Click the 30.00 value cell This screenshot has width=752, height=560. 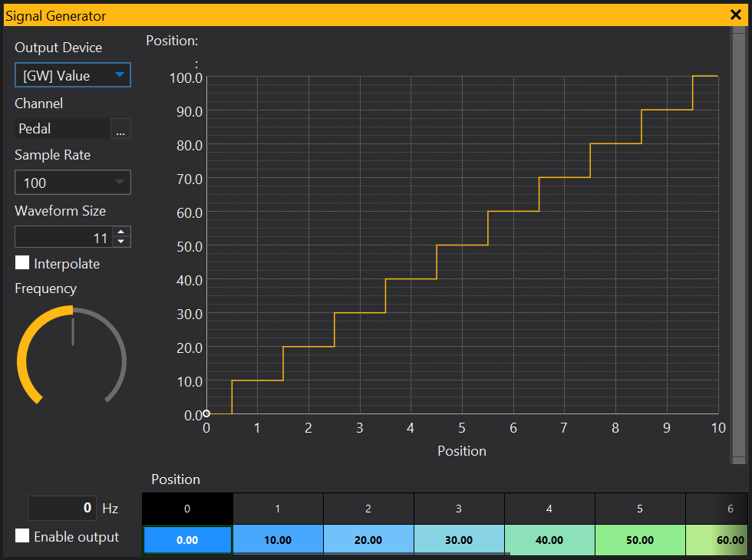pyautogui.click(x=459, y=540)
